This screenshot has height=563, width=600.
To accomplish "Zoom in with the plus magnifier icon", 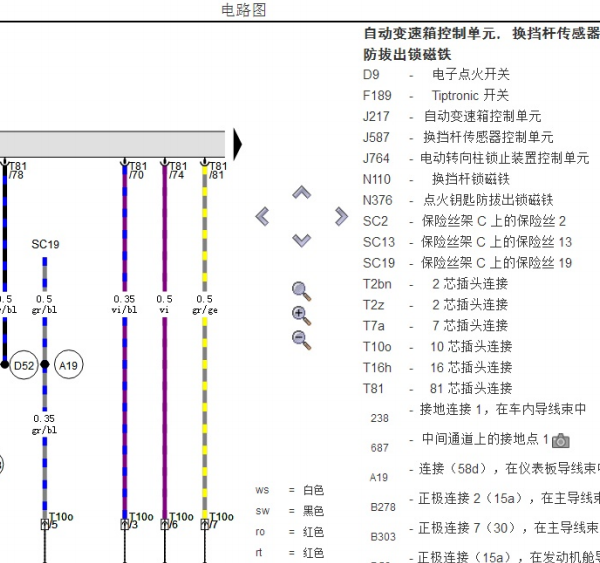I will pyautogui.click(x=302, y=316).
